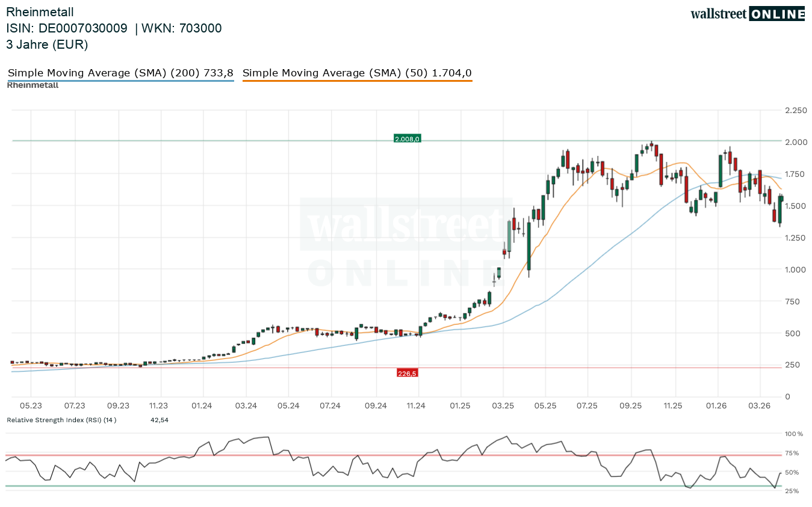Select the Rheinmetall chart title
Screen dimensions: 812x507
(x=40, y=12)
